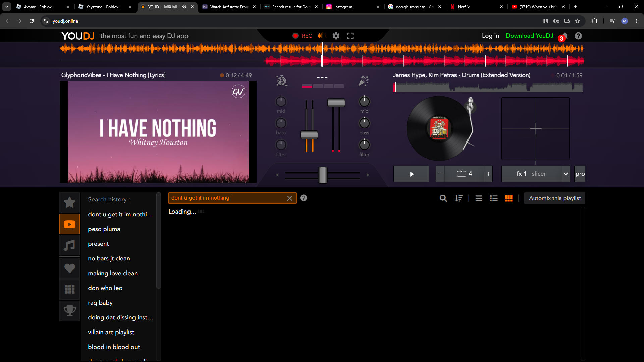The image size is (644, 362).
Task: Open the help question mark in header
Action: [x=578, y=36]
